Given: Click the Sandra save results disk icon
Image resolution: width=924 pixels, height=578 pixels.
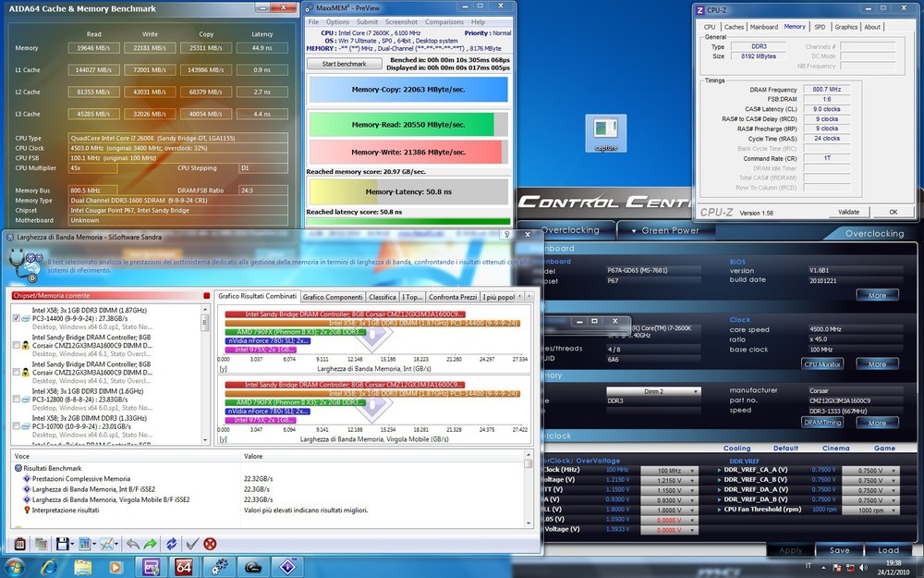Looking at the screenshot, I should coord(62,544).
